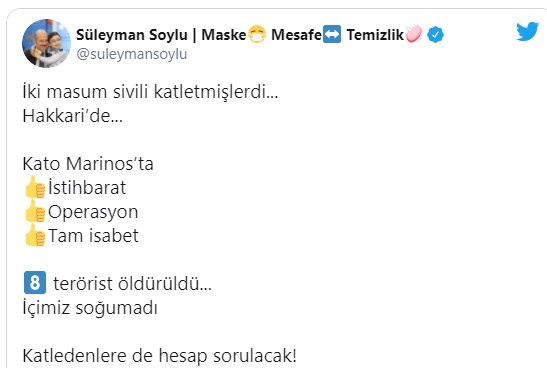Click the thumbs-up emoji beside Tam isabet
Viewport: 547px width, 368px height.
(x=35, y=235)
